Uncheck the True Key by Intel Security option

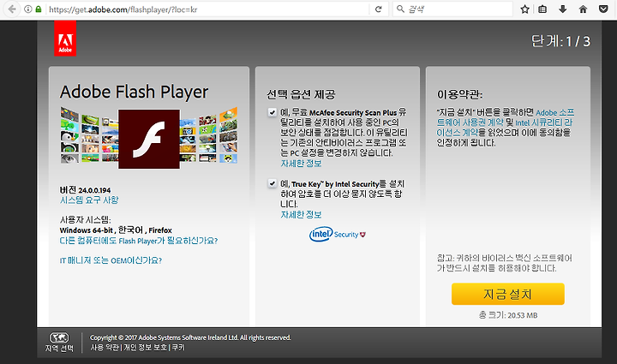273,183
